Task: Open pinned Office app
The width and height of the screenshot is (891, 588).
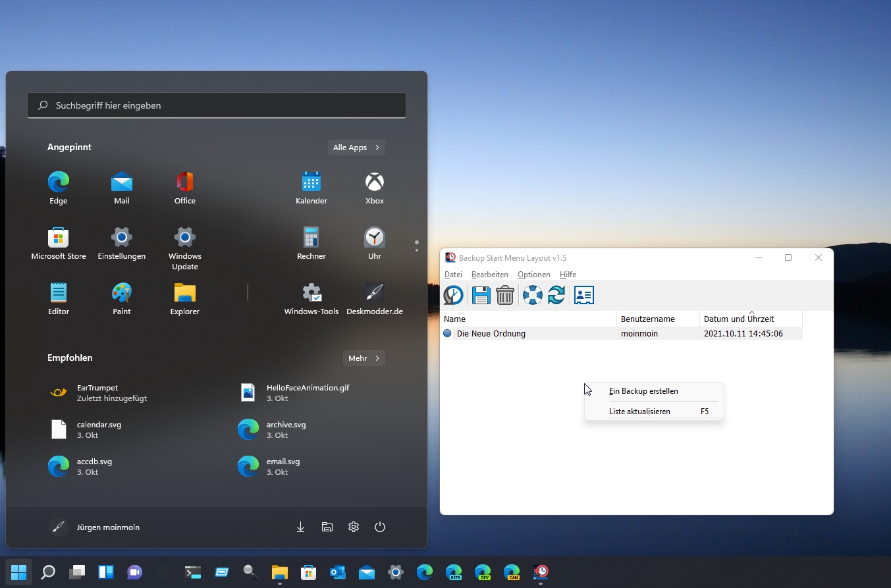Action: tap(185, 188)
